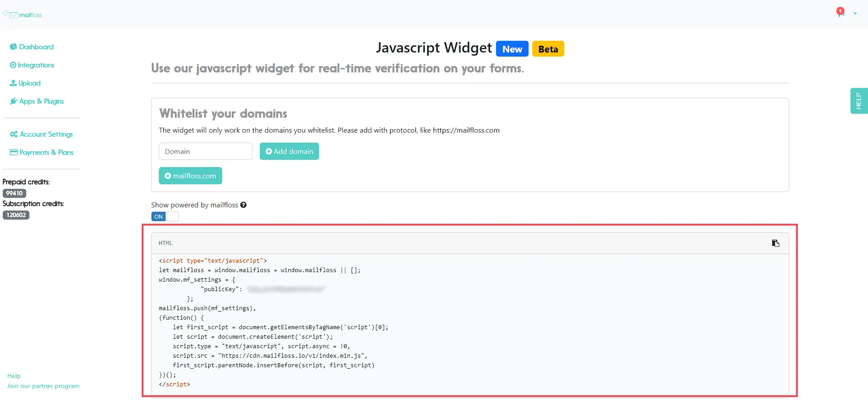Click the mailfloss logo
The height and width of the screenshot is (403, 868).
coord(23,14)
